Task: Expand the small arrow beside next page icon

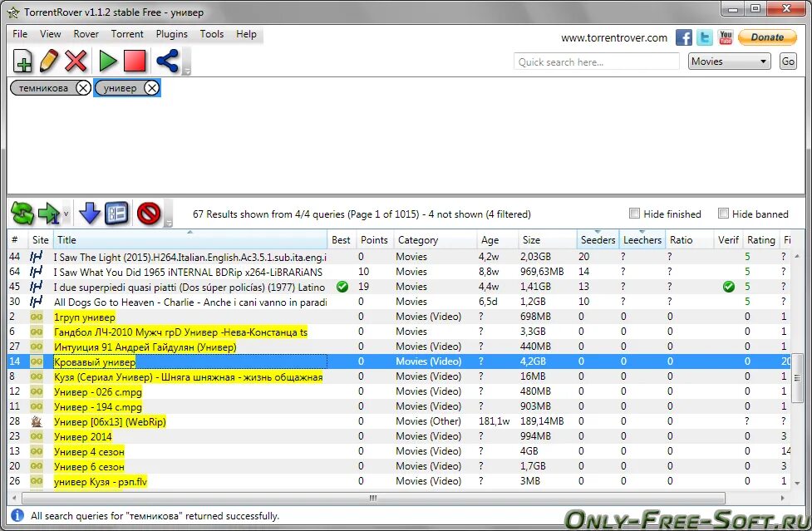Action: pos(66,214)
